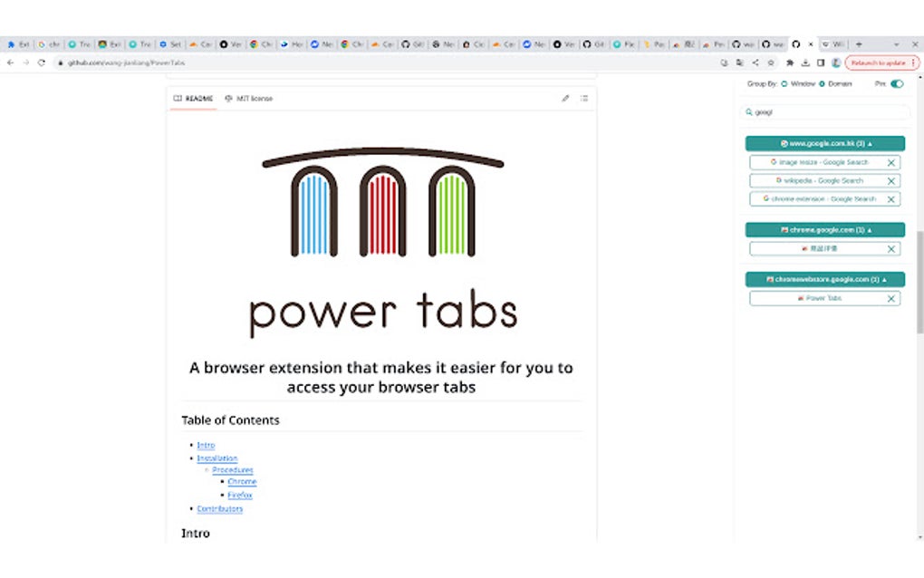The height and width of the screenshot is (578, 924).
Task: Open the Installation link in Table of Contents
Action: [x=217, y=458]
